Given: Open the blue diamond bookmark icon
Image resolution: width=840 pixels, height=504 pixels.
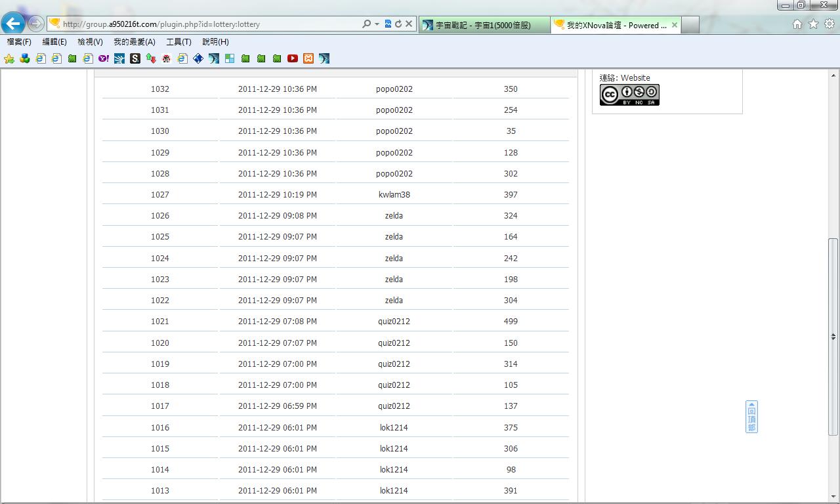Looking at the screenshot, I should (x=198, y=58).
